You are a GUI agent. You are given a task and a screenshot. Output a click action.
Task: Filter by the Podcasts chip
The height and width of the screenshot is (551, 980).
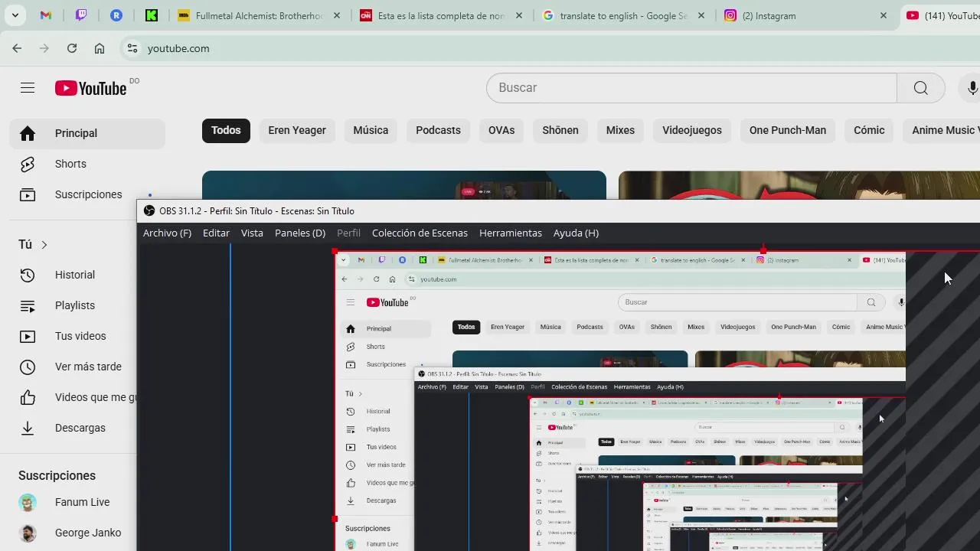pos(438,130)
